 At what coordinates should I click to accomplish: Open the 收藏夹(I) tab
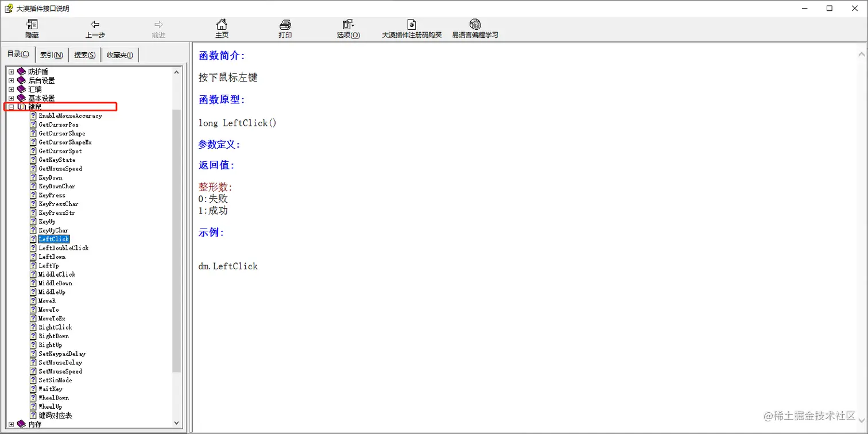[x=118, y=54]
